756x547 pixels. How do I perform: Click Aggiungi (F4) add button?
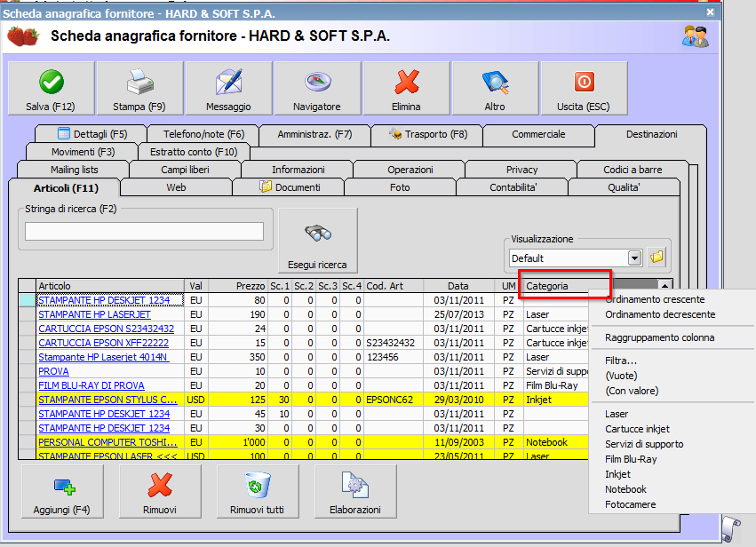62,492
